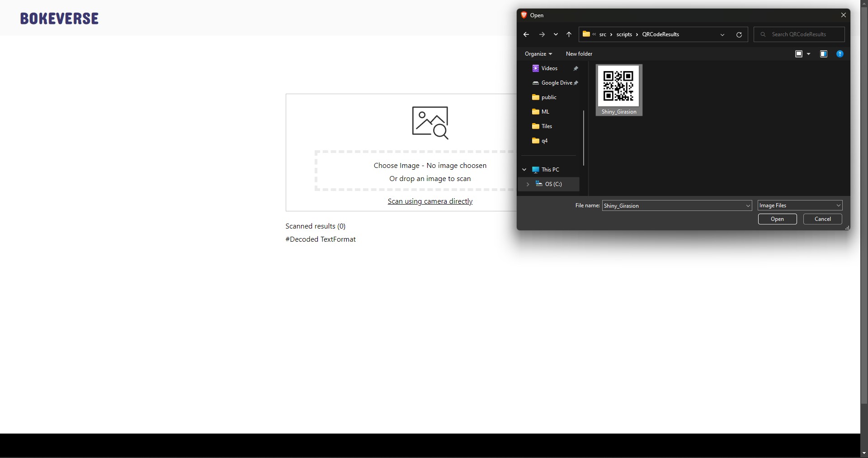Open the view options dropdown arrow
The image size is (868, 458).
(809, 54)
